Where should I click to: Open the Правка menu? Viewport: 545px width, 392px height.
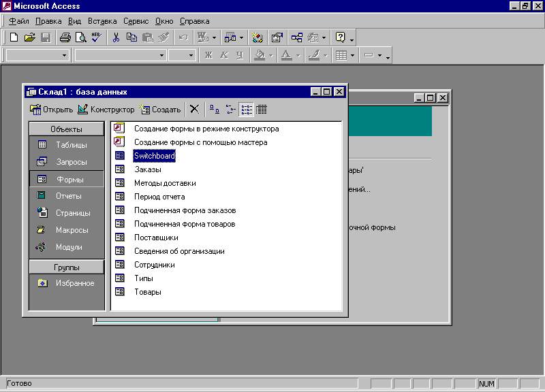[x=48, y=21]
